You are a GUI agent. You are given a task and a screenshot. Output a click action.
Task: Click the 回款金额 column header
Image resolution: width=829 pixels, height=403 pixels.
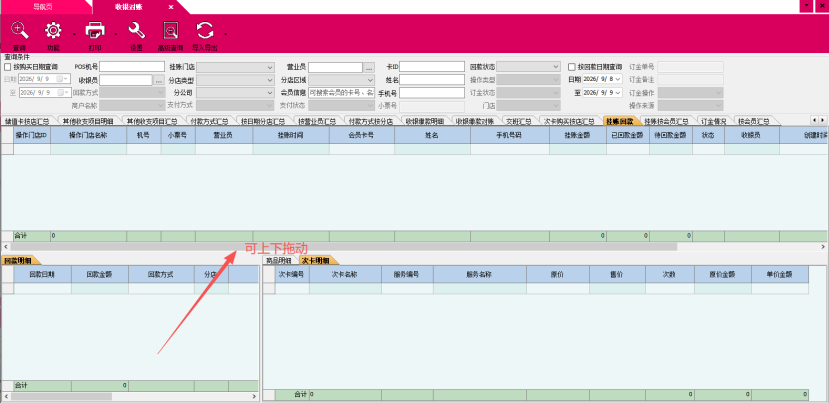[x=99, y=274]
